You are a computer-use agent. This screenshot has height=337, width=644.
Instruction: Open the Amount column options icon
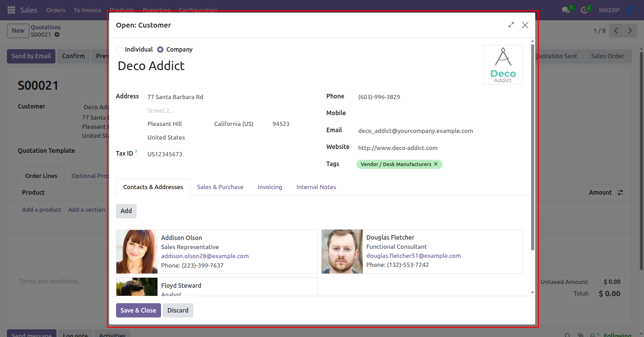(x=620, y=193)
